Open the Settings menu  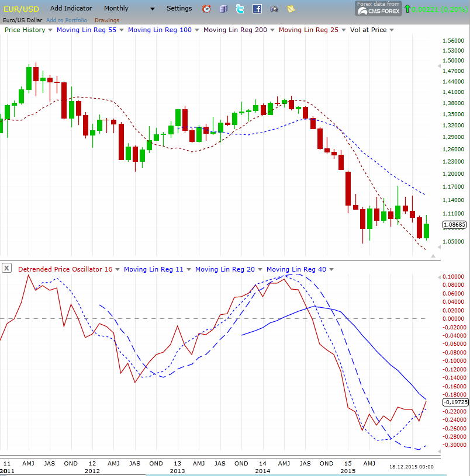point(179,8)
